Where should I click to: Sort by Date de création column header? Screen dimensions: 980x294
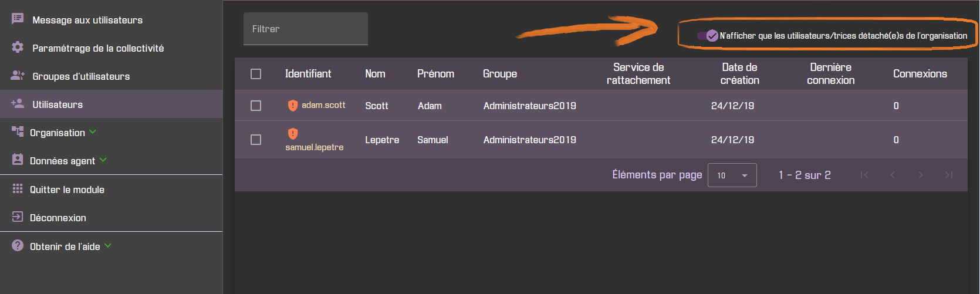(739, 74)
